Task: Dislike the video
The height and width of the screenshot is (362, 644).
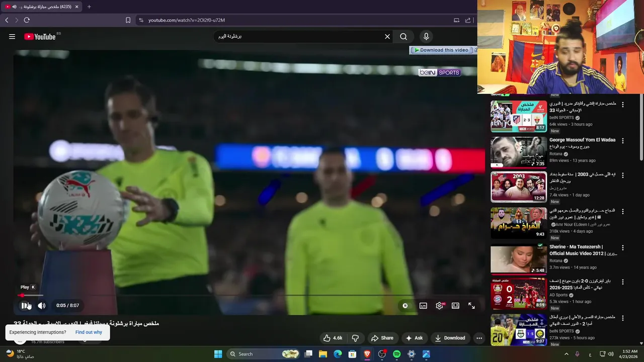Action: pyautogui.click(x=355, y=338)
